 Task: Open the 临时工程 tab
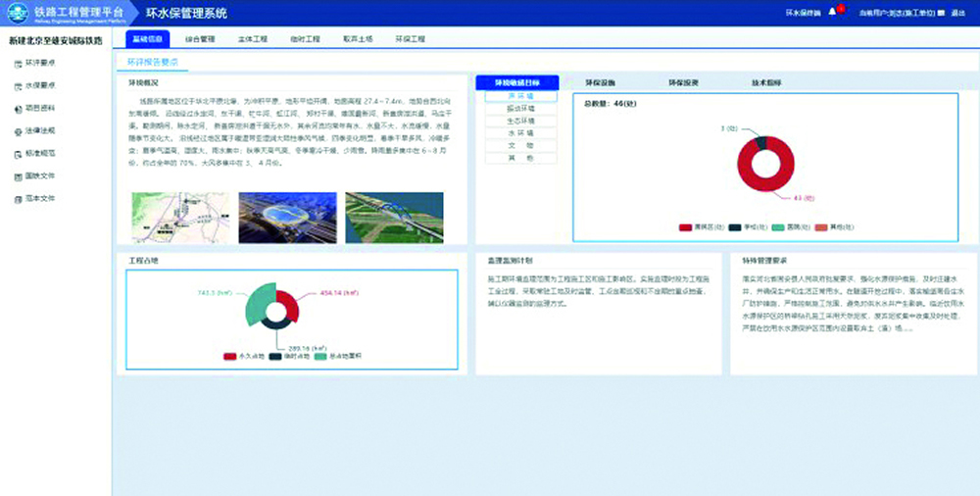coord(305,39)
